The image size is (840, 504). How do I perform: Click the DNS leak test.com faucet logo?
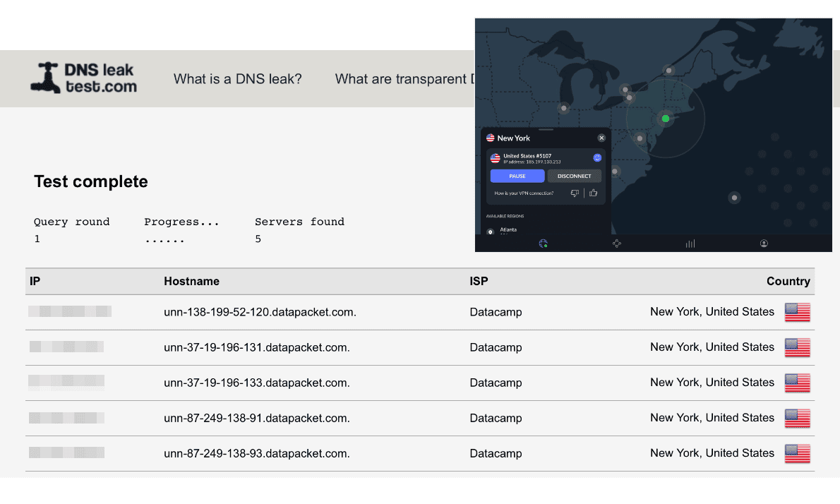83,78
